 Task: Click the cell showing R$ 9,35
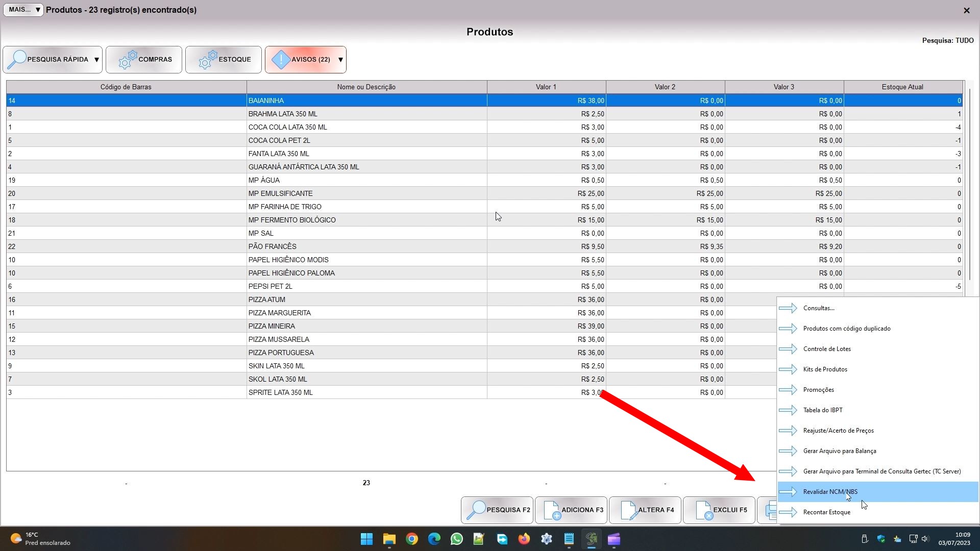[x=665, y=246]
